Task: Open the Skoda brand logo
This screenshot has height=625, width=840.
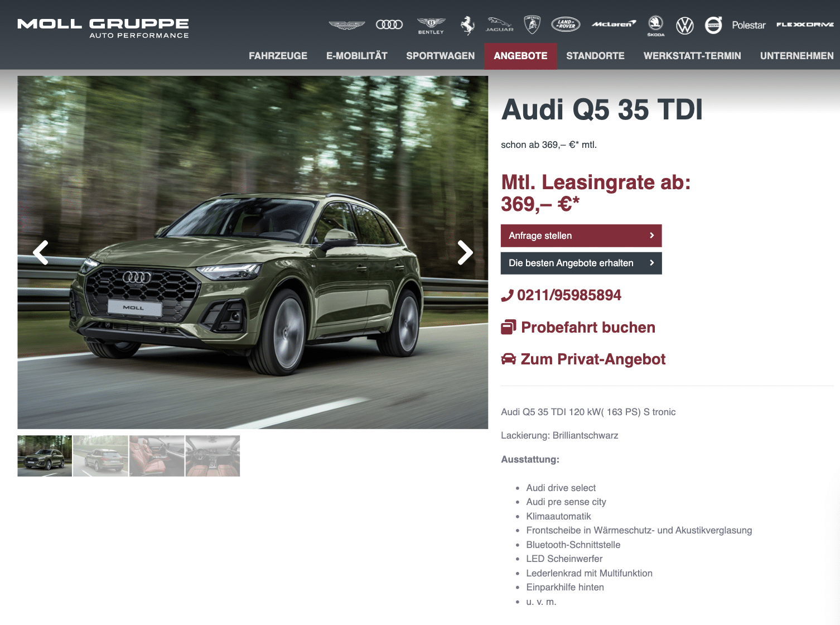Action: click(x=656, y=26)
